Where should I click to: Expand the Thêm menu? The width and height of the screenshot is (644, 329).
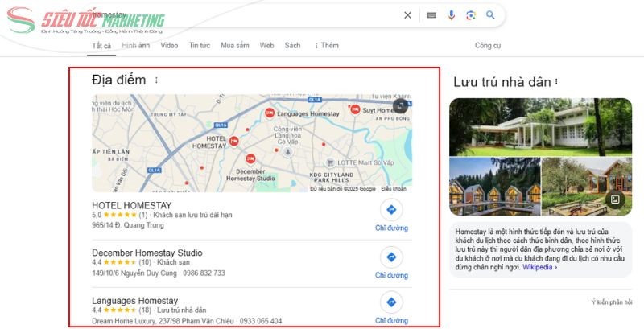pyautogui.click(x=327, y=46)
